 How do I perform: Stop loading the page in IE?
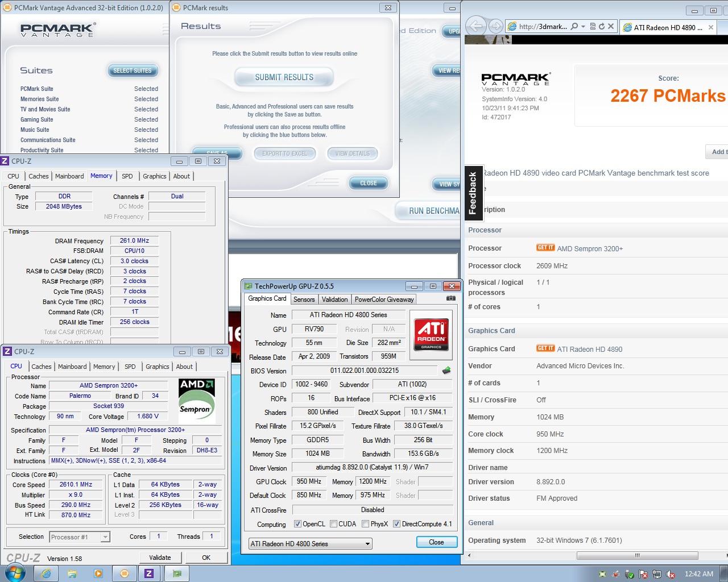point(610,26)
